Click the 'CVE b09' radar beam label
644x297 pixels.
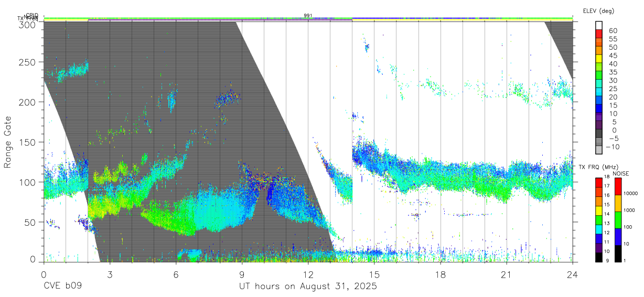(x=62, y=287)
